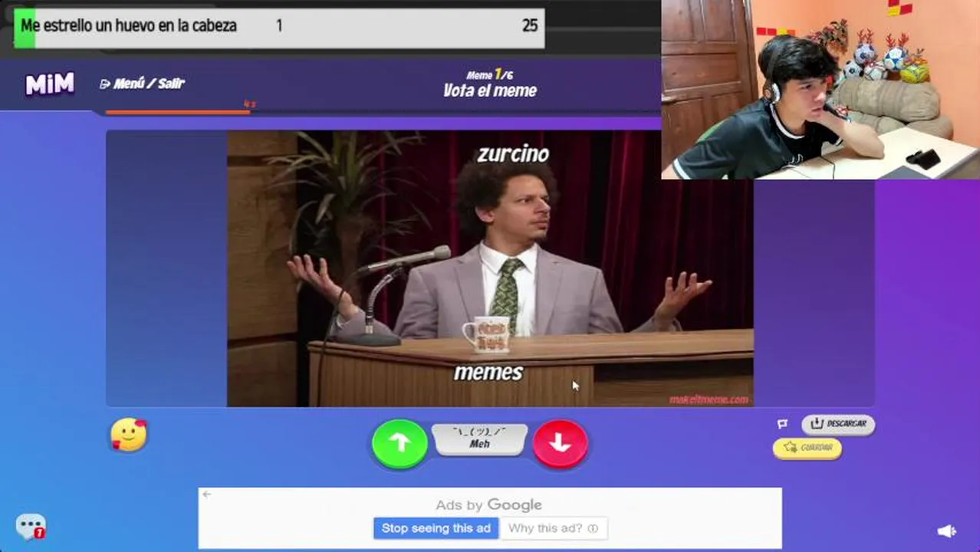Downvote the meme with red arrow
The width and height of the screenshot is (980, 552).
tap(560, 443)
